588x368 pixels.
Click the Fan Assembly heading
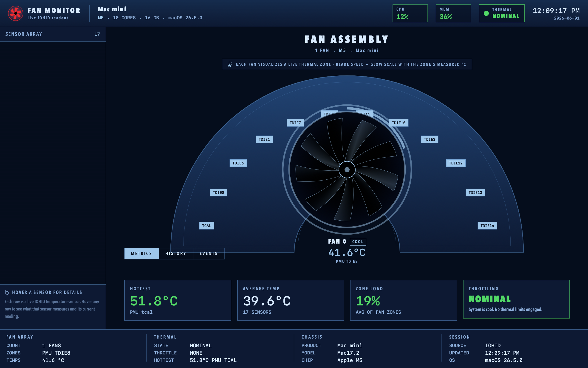click(x=347, y=39)
